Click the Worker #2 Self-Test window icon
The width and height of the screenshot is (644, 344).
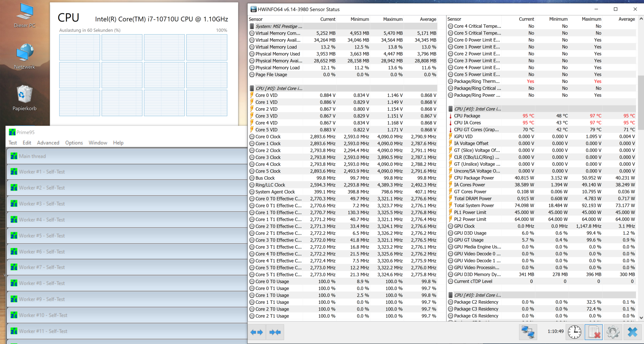click(x=14, y=188)
